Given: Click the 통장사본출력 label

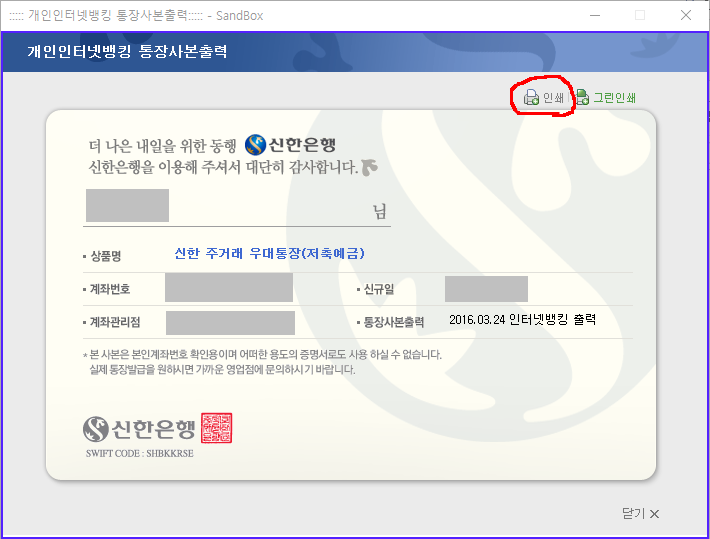Looking at the screenshot, I should click(x=393, y=322).
